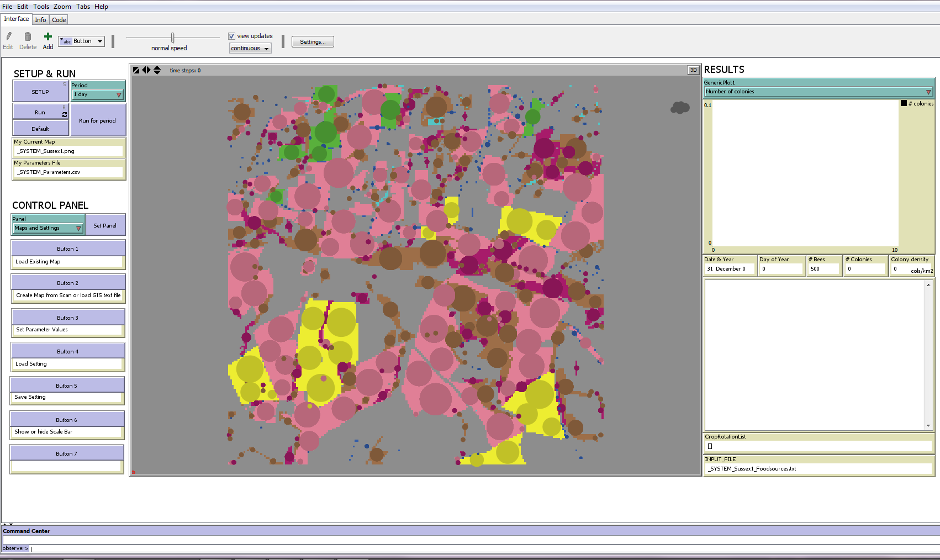
Task: Click the time steps counter text
Action: [185, 71]
